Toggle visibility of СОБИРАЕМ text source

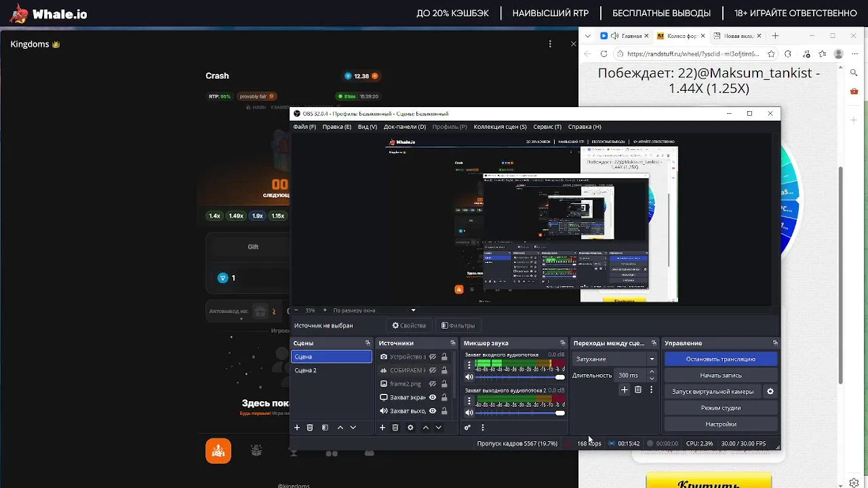coord(433,370)
